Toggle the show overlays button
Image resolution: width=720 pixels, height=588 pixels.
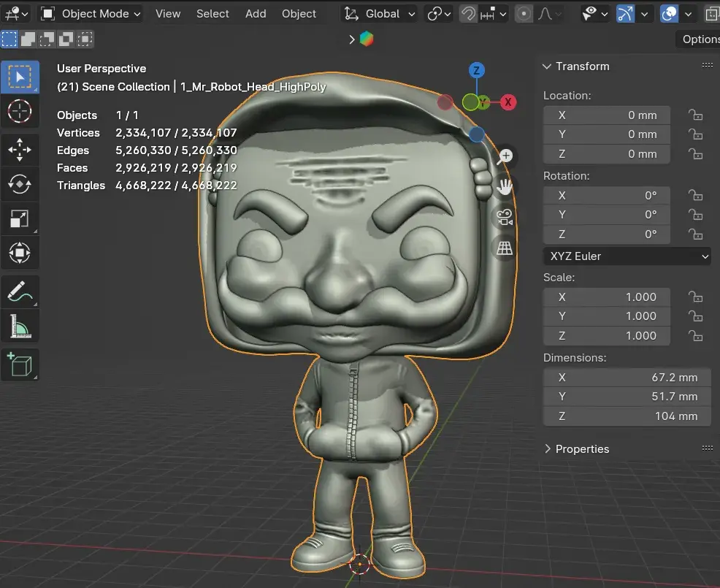click(x=669, y=14)
